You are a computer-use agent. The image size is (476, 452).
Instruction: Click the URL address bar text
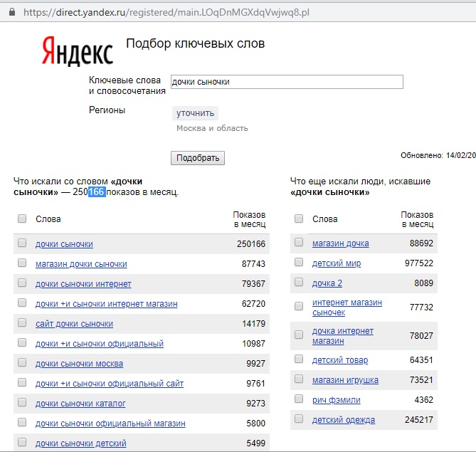(166, 12)
